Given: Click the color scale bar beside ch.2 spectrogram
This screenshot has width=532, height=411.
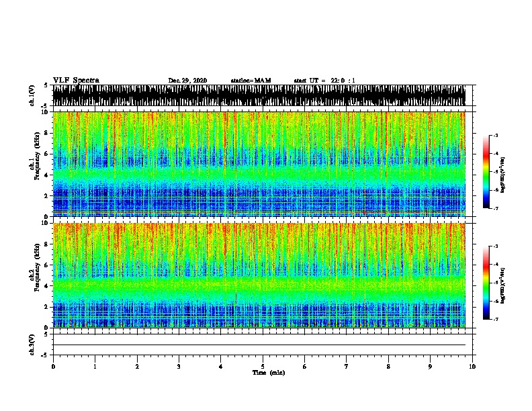Looking at the screenshot, I should 486,283.
